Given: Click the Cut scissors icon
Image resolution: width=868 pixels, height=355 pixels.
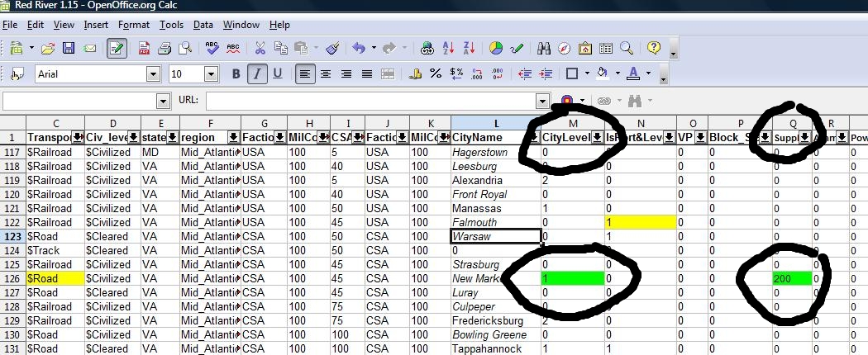Looking at the screenshot, I should [x=260, y=48].
